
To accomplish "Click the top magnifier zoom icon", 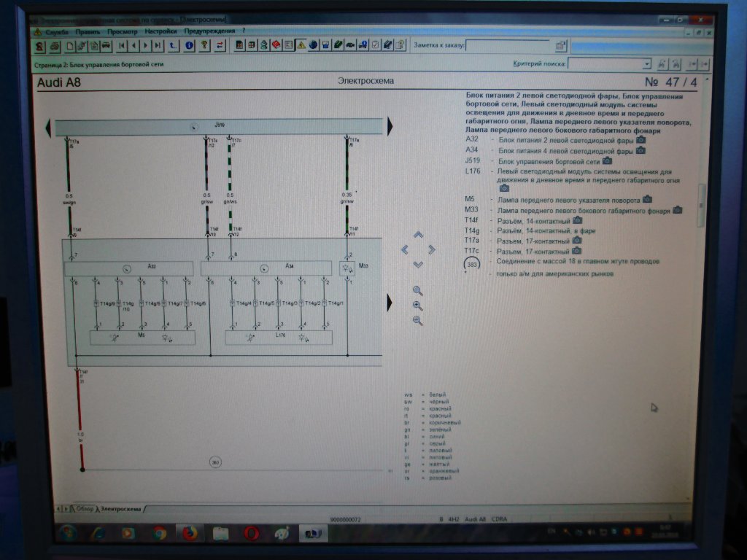I will pyautogui.click(x=418, y=290).
